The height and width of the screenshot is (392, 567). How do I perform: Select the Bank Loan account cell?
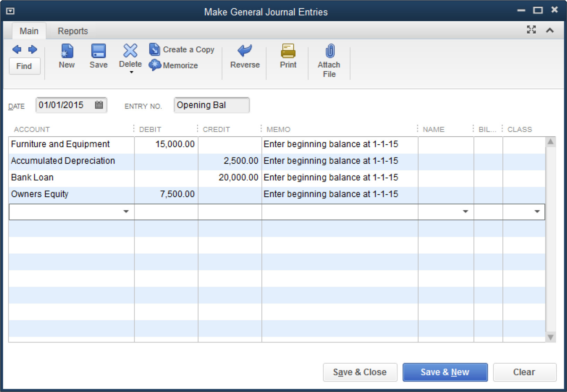point(71,178)
